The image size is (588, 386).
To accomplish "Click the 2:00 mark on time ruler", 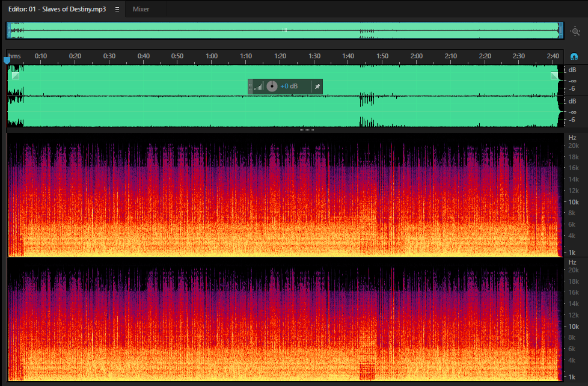I will pyautogui.click(x=416, y=57).
